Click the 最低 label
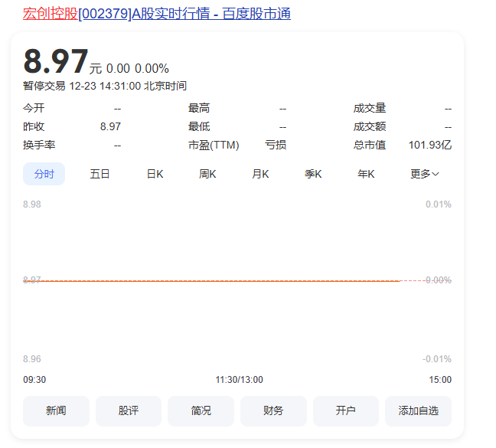 click(x=199, y=127)
